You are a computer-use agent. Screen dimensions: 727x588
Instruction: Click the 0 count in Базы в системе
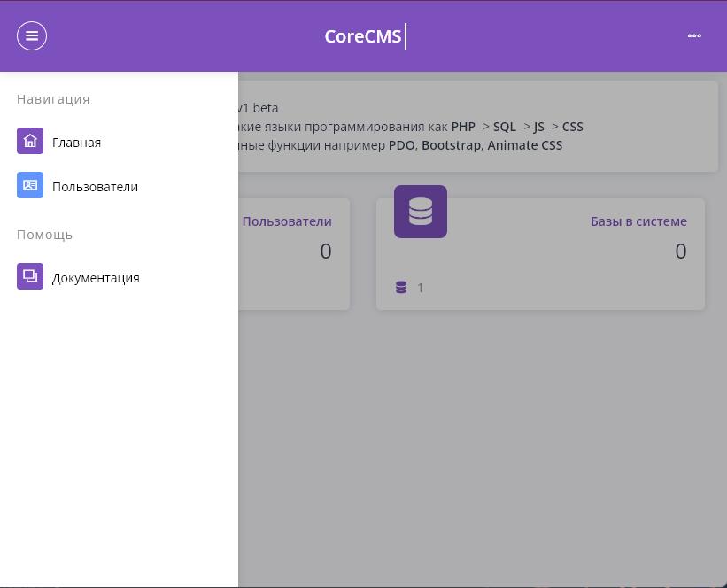point(681,251)
